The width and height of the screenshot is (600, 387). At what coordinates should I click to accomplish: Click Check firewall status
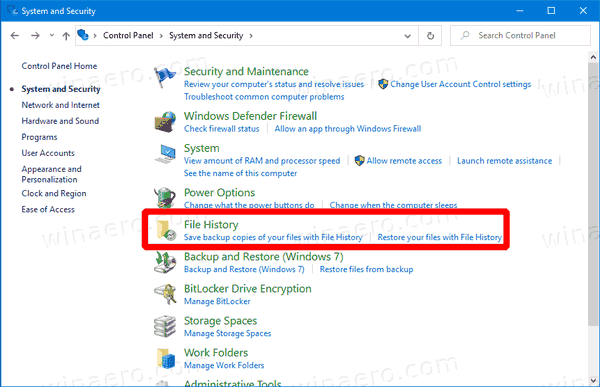[222, 129]
